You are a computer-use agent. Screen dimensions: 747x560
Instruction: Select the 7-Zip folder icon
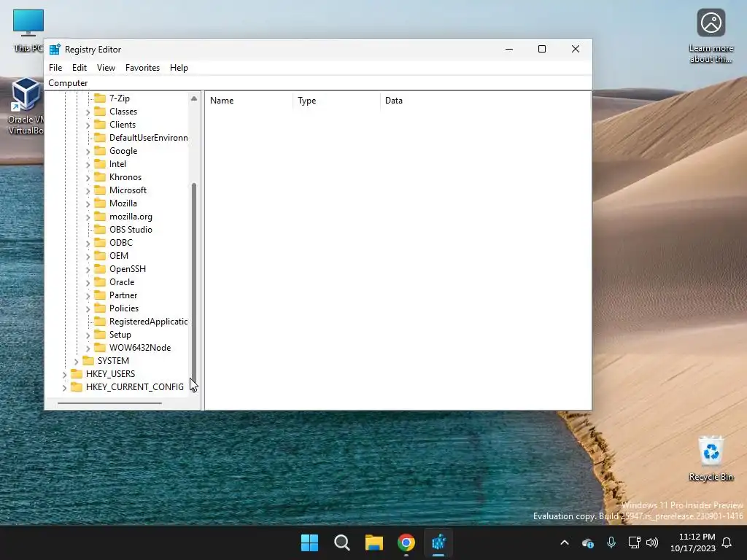click(x=99, y=98)
